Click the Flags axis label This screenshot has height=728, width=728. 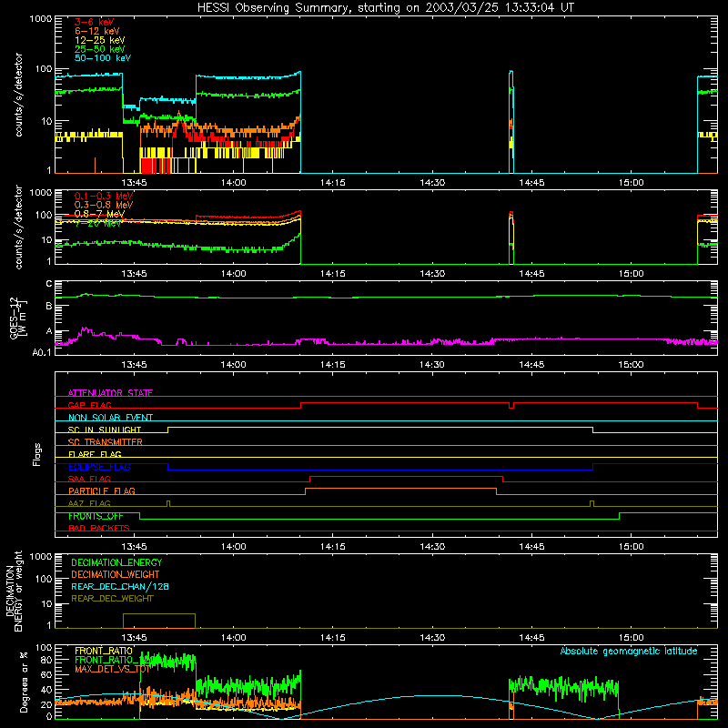point(37,454)
